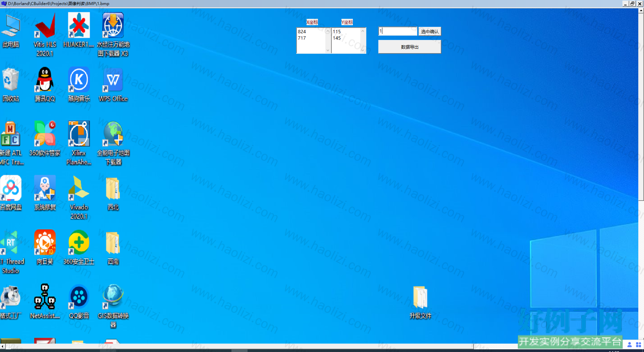Restore down the 1.bmp window

(632, 4)
